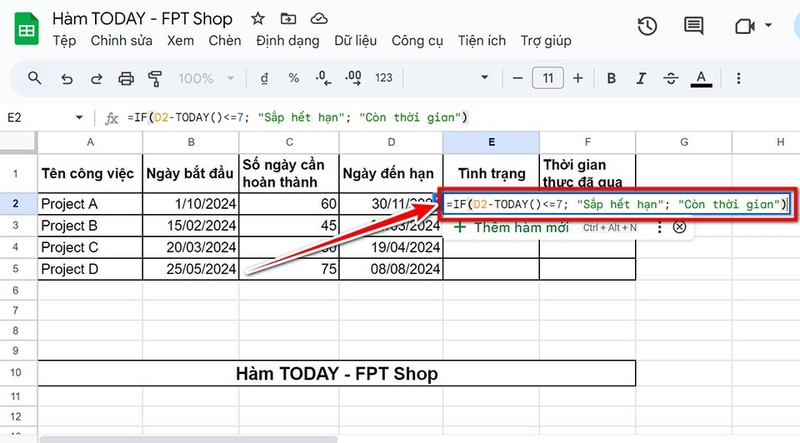Increase decimal places
The height and width of the screenshot is (443, 800).
353,78
